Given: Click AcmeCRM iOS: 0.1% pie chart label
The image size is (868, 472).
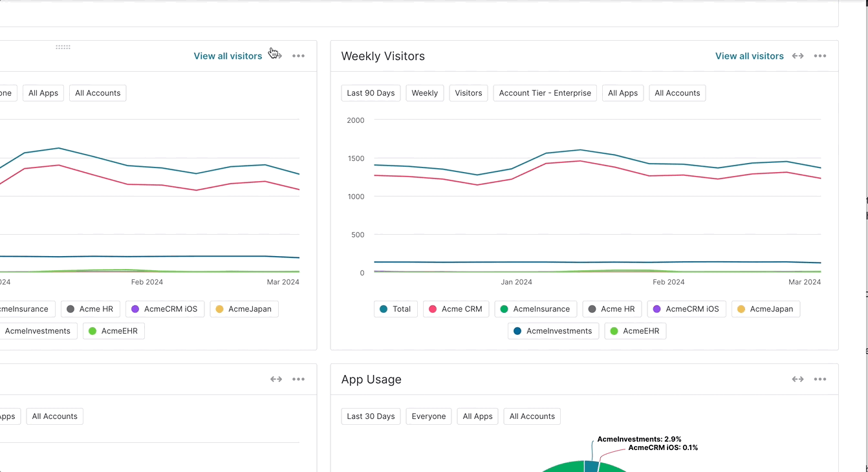Looking at the screenshot, I should [663, 447].
